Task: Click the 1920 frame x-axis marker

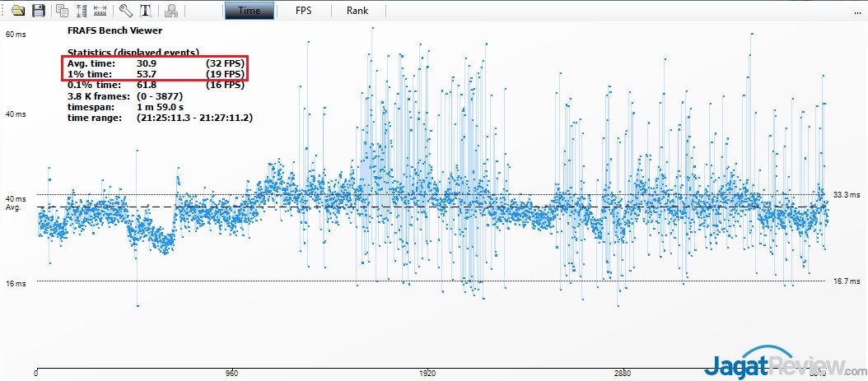Action: [x=427, y=373]
